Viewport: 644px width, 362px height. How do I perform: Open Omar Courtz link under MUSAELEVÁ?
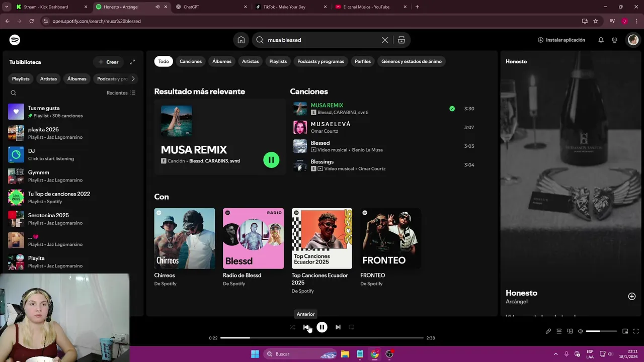pyautogui.click(x=325, y=131)
